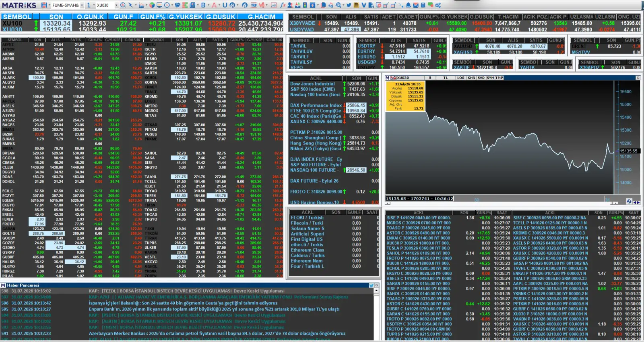Close the Haber Penceresi news panel

point(377,285)
